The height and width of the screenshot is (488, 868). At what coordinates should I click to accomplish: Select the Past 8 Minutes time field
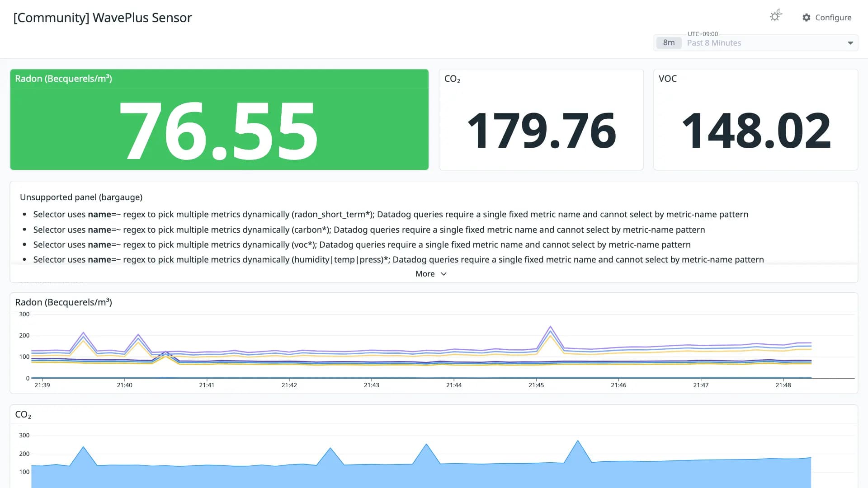pyautogui.click(x=756, y=43)
